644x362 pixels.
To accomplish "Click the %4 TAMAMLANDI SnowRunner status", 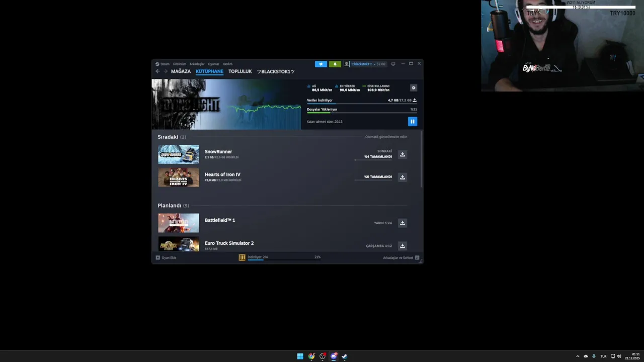I will point(378,156).
